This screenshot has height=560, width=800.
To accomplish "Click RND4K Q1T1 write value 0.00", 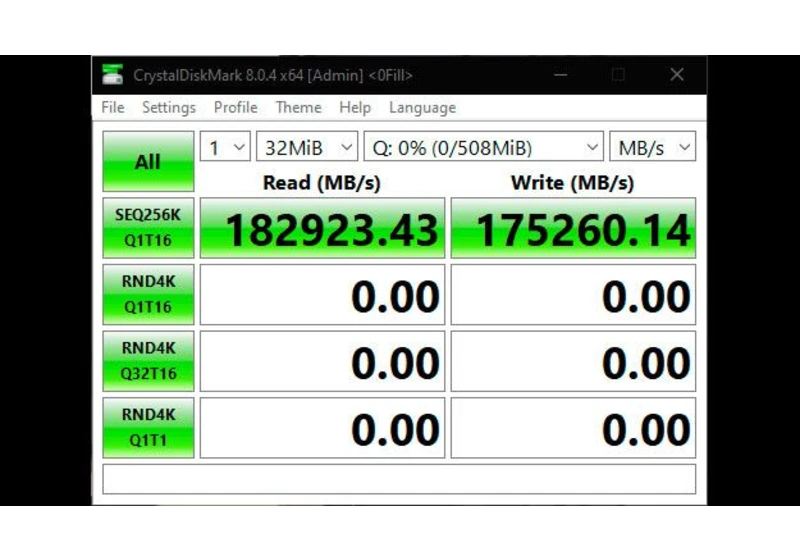I will tap(573, 428).
